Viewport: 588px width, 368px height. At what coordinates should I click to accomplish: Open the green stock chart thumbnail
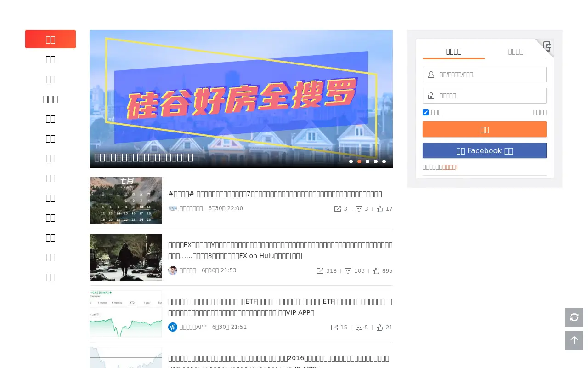click(126, 314)
